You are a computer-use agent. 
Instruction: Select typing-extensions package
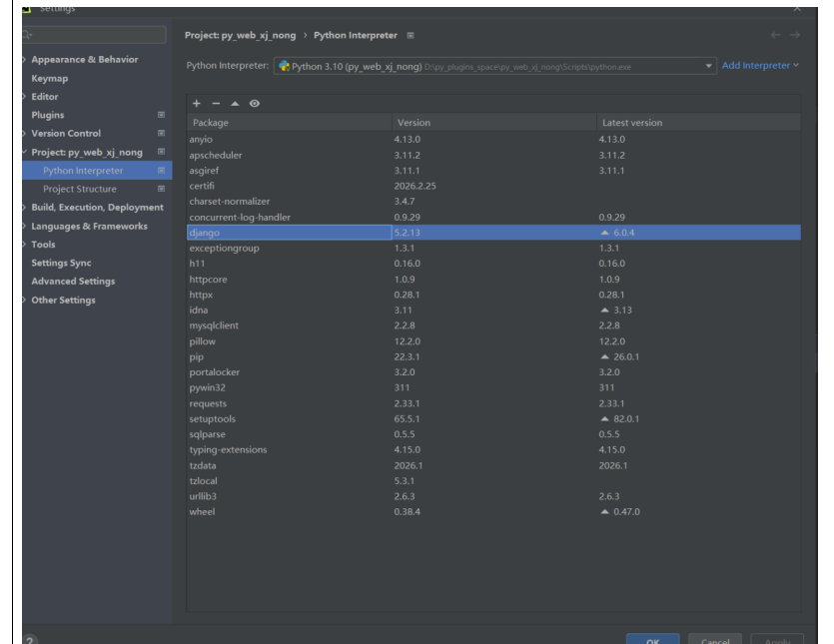pyautogui.click(x=493, y=450)
